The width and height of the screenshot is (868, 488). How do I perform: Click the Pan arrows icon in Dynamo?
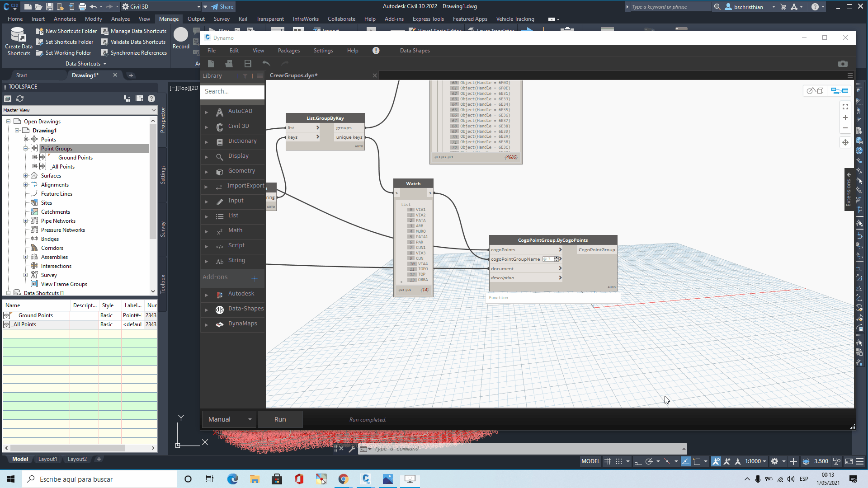point(845,142)
